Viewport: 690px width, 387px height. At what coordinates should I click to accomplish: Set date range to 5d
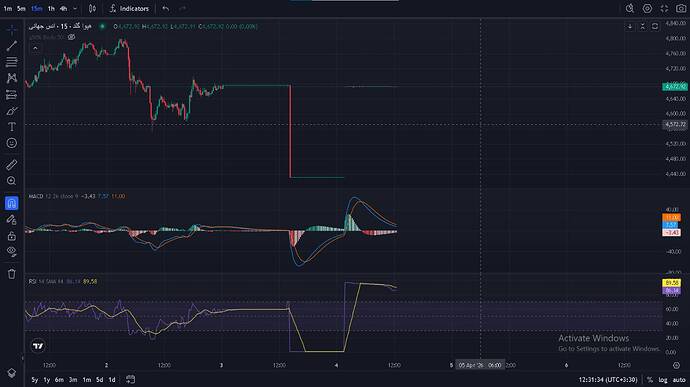click(x=99, y=380)
